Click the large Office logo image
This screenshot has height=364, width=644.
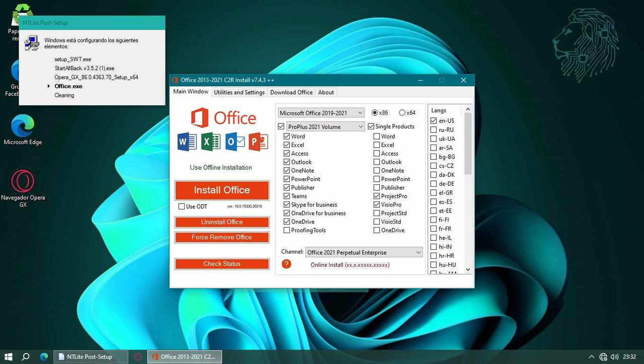coord(223,118)
